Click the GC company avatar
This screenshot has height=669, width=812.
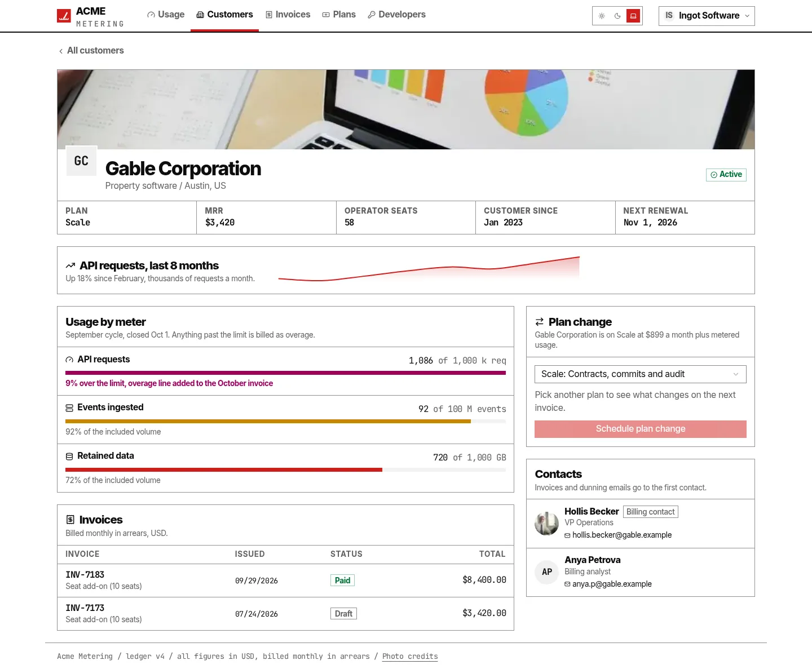pyautogui.click(x=81, y=161)
